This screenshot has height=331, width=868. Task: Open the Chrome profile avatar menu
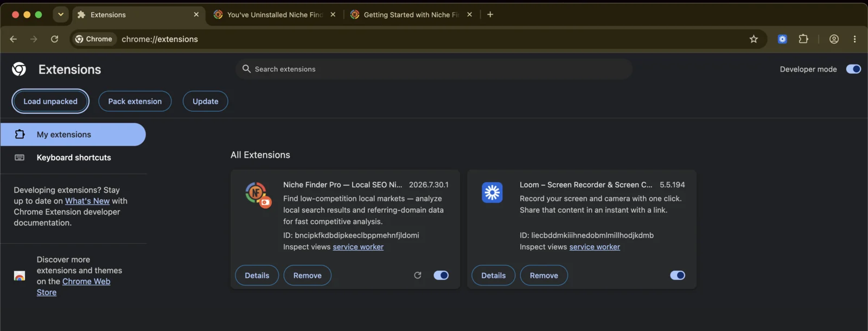(834, 39)
